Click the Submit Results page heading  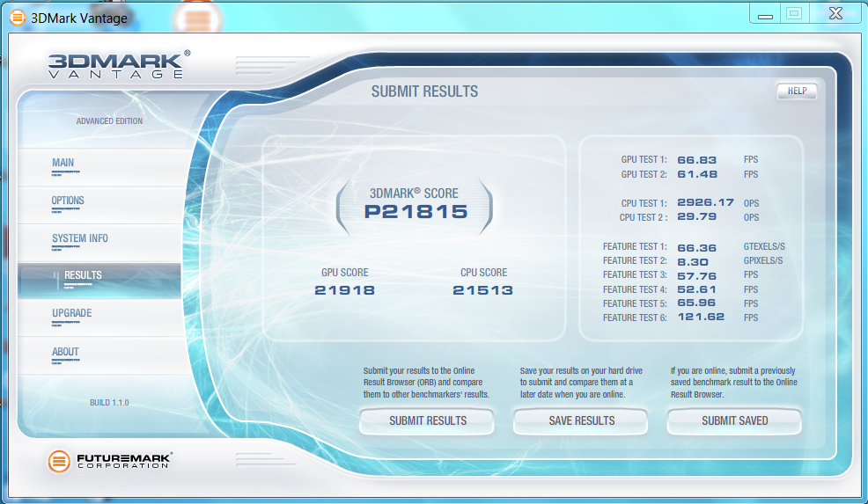(424, 91)
